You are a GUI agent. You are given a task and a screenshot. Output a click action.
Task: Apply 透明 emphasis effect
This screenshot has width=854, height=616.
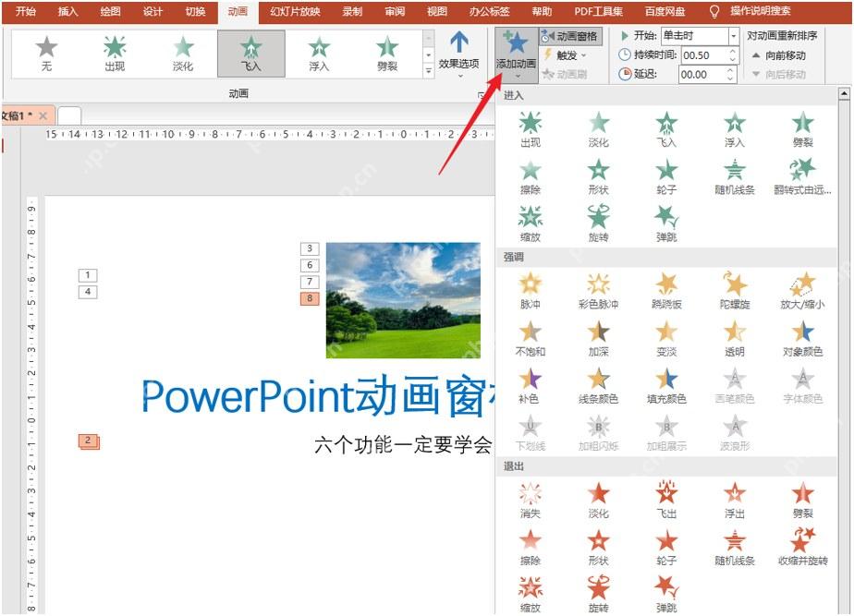coord(734,338)
